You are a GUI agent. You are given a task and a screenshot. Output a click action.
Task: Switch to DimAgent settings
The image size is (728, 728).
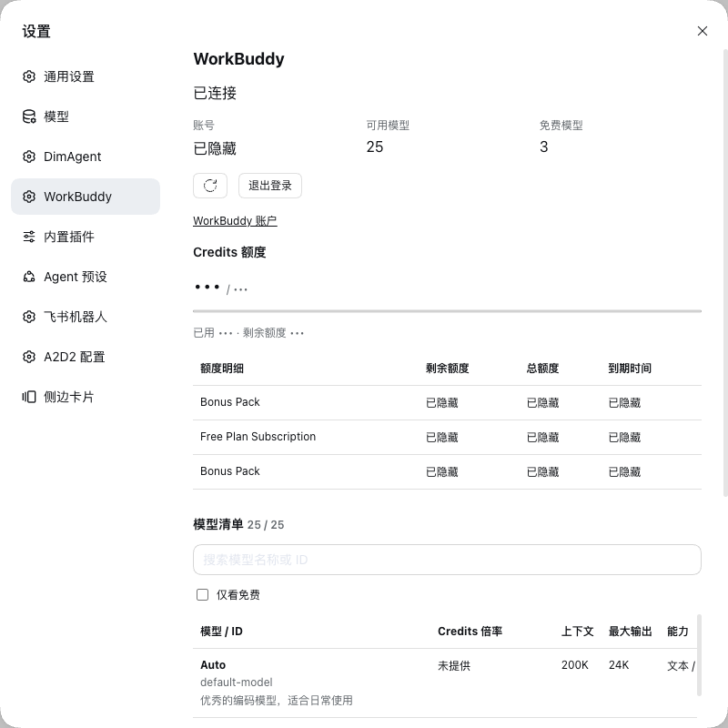point(86,157)
